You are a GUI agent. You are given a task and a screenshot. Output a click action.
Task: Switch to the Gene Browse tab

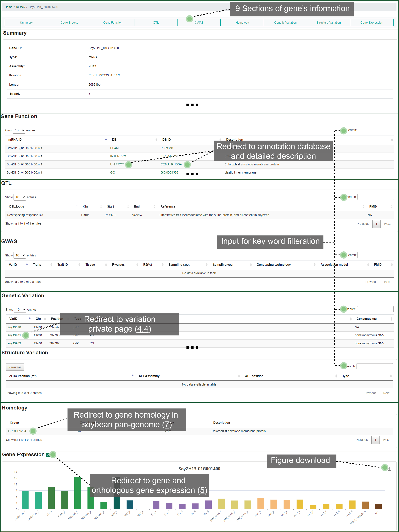pyautogui.click(x=70, y=22)
